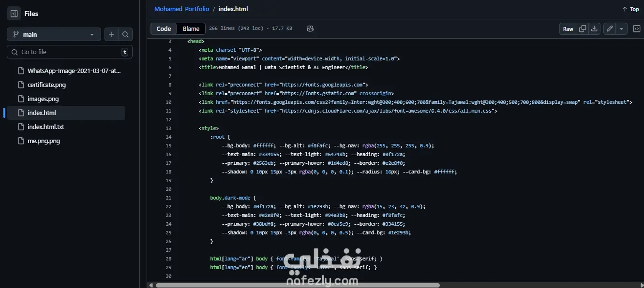Image resolution: width=644 pixels, height=288 pixels.
Task: Open more edit options dropdown arrow
Action: click(622, 29)
